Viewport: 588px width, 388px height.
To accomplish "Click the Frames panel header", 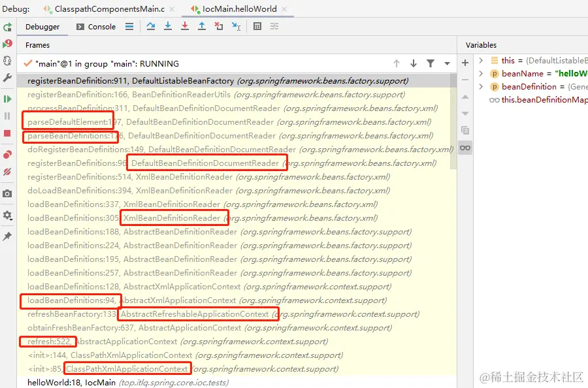I will click(x=237, y=45).
